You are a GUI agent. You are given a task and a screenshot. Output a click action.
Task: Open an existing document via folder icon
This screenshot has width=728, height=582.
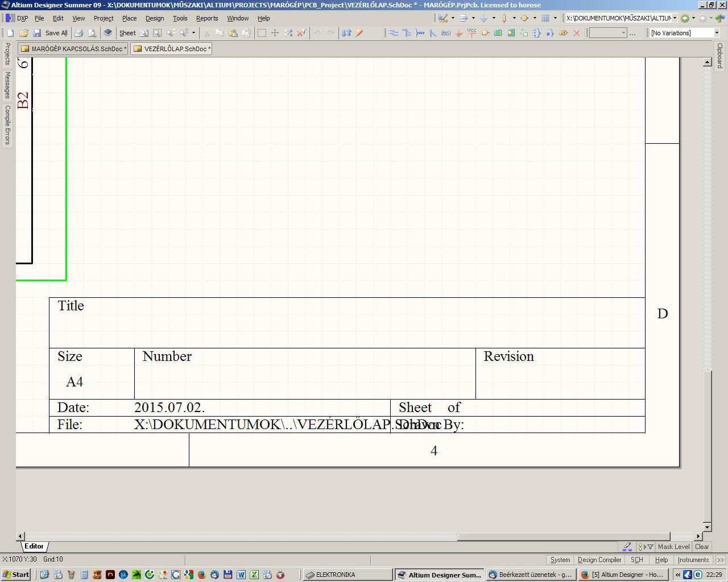(x=24, y=33)
